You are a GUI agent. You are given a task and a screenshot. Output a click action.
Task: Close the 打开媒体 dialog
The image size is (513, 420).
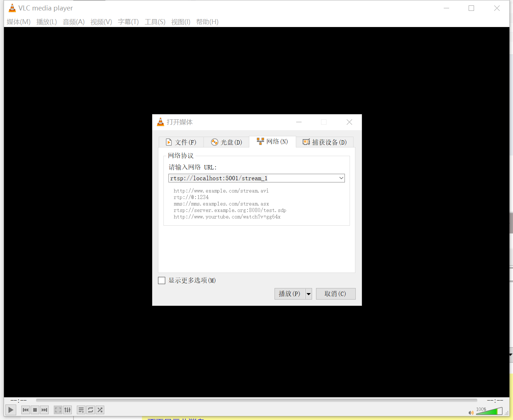pos(349,122)
